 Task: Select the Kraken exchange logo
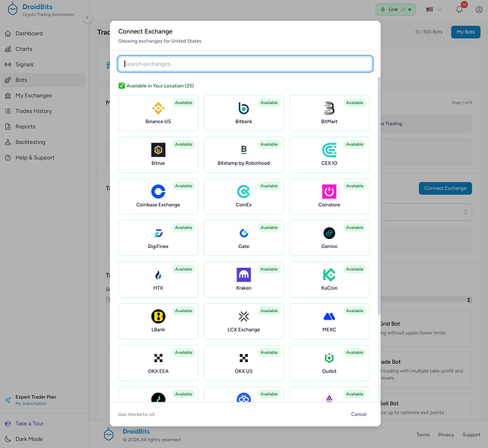click(x=244, y=275)
